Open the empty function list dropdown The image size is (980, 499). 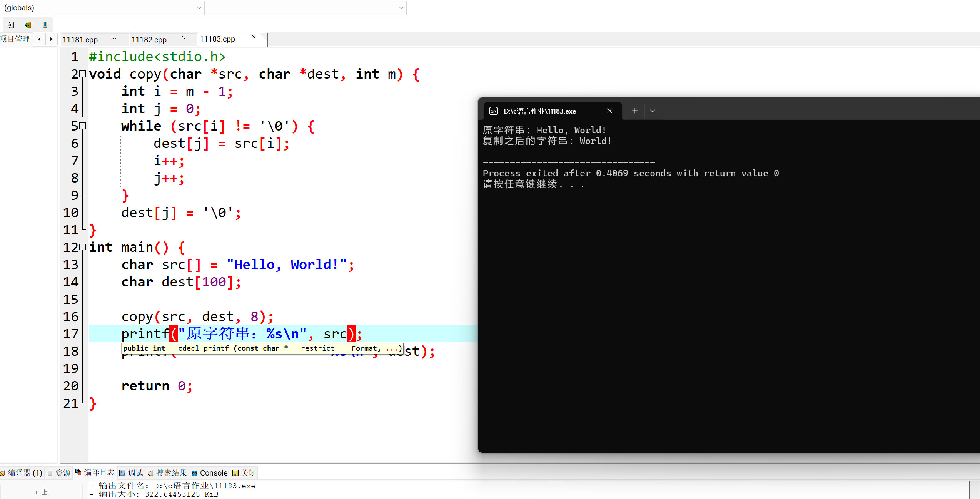click(x=401, y=8)
